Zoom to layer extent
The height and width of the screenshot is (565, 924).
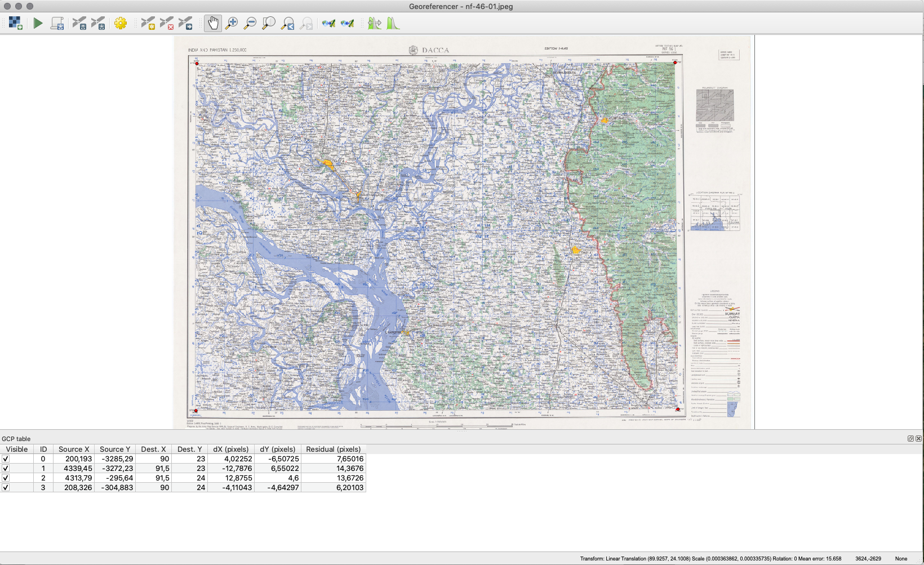click(x=269, y=23)
